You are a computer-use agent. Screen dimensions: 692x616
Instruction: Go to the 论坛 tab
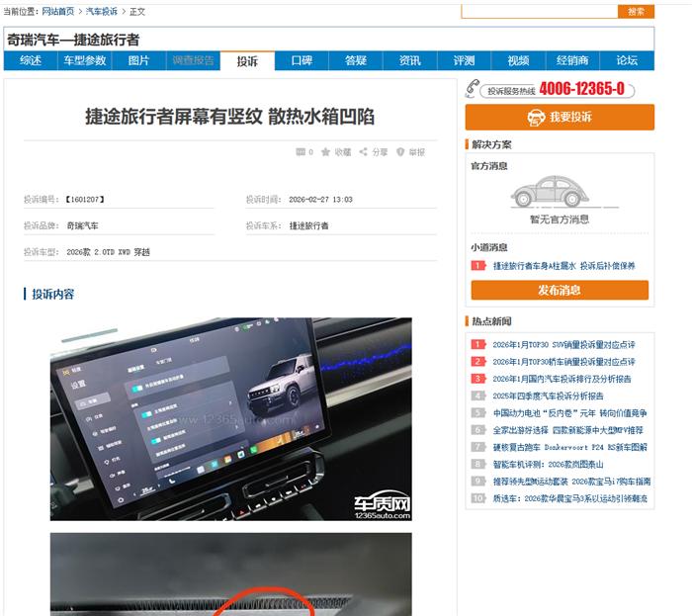626,61
